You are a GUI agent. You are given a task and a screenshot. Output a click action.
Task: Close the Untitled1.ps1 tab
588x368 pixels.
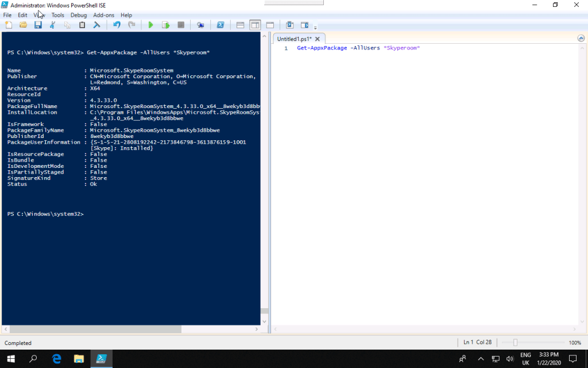point(318,39)
